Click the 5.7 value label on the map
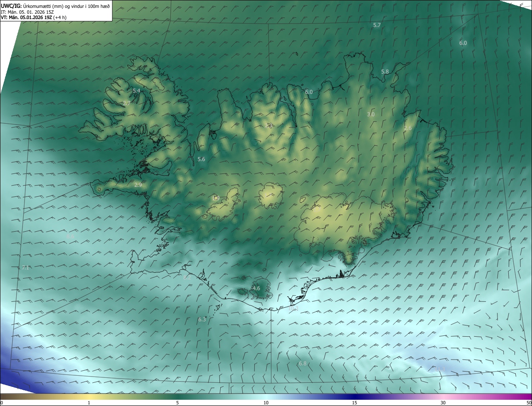 [x=377, y=25]
